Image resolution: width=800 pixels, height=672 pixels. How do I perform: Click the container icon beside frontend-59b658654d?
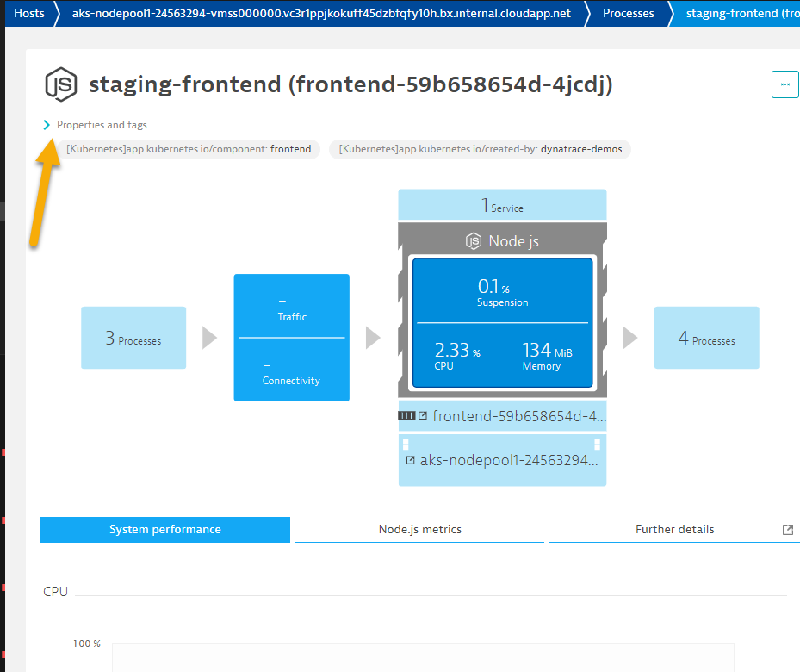[x=406, y=416]
